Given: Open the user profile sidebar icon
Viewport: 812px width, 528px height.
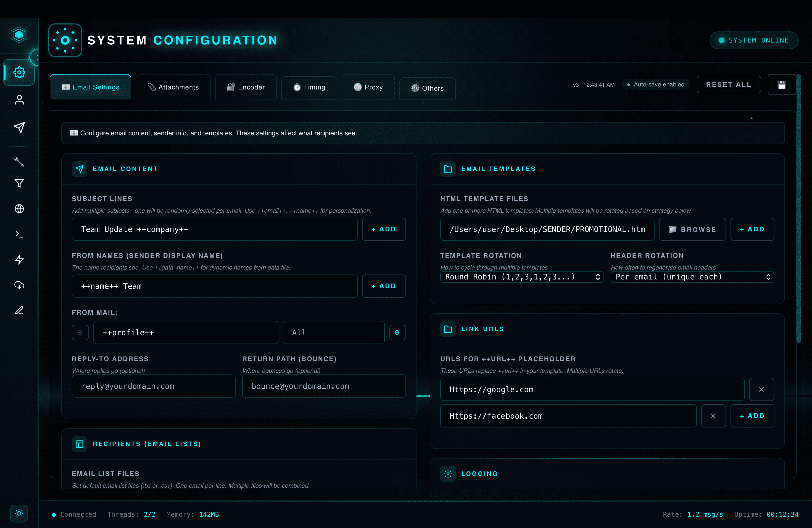Looking at the screenshot, I should 19,100.
